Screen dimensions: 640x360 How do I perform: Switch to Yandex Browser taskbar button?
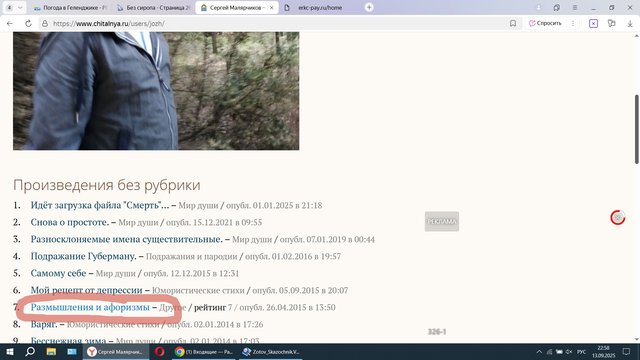click(116, 351)
